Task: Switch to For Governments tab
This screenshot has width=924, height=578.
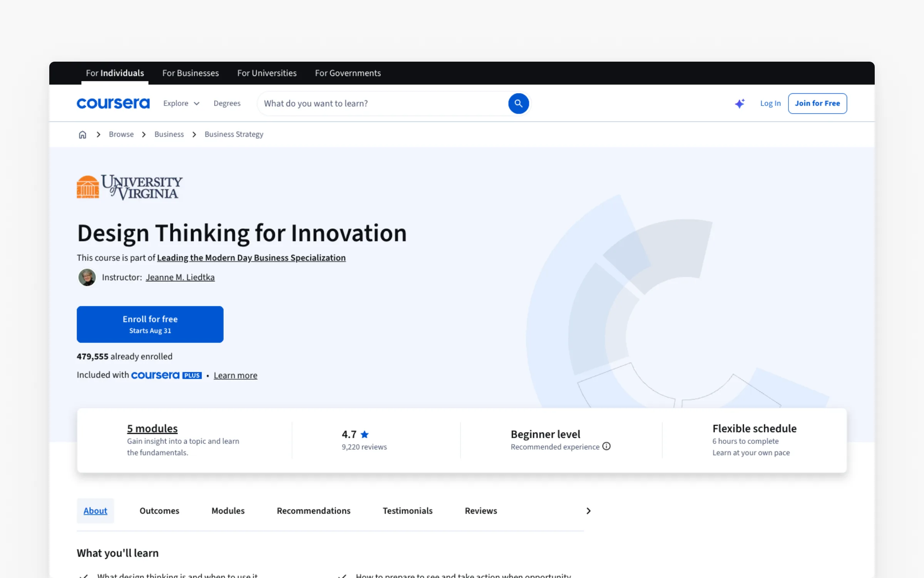Action: click(348, 73)
